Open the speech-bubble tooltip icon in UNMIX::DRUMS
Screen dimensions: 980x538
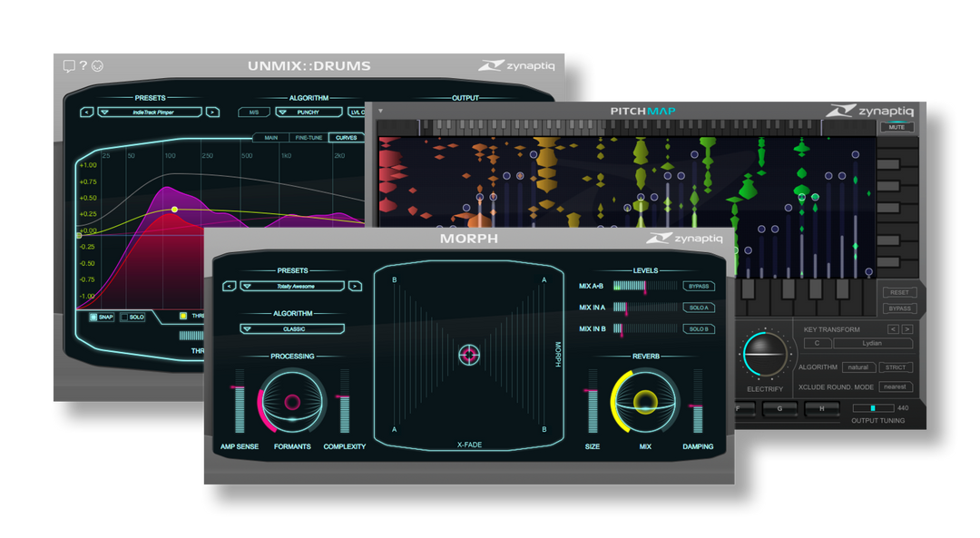point(69,65)
